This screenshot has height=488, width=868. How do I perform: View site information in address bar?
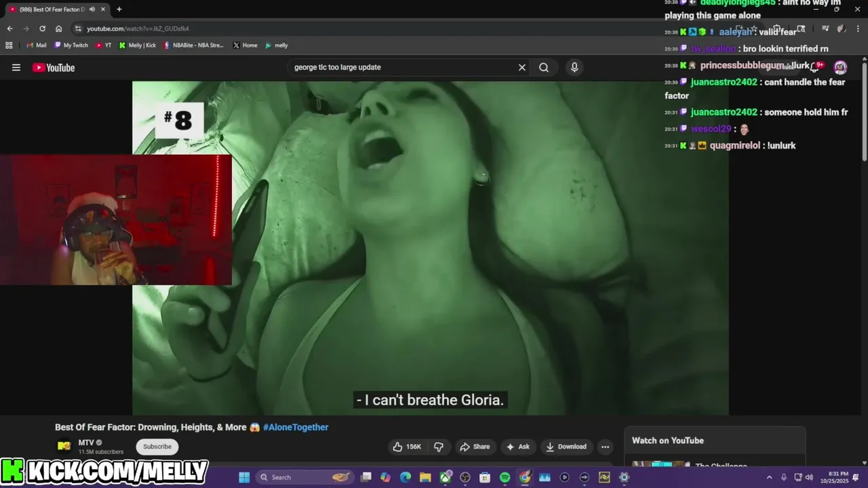[78, 28]
